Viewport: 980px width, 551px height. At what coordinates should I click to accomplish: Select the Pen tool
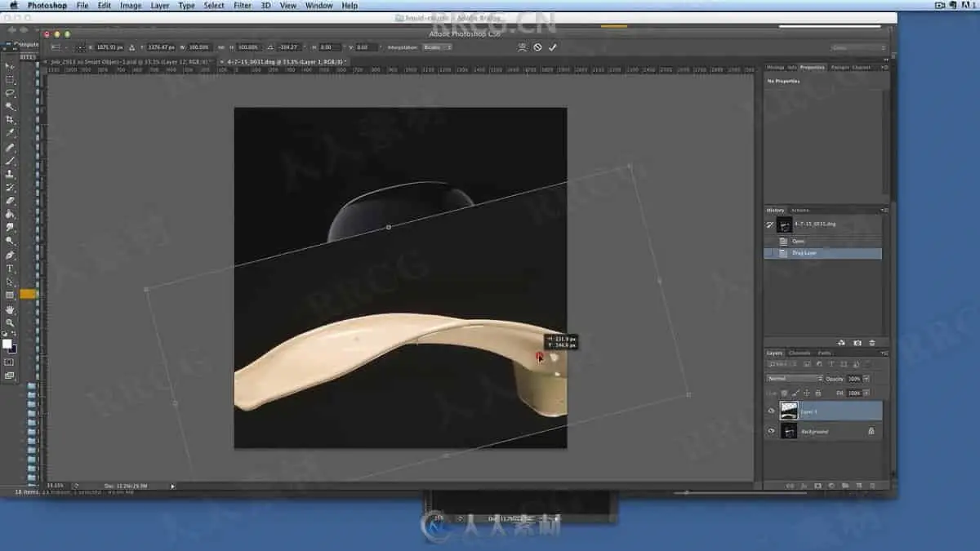(x=10, y=256)
